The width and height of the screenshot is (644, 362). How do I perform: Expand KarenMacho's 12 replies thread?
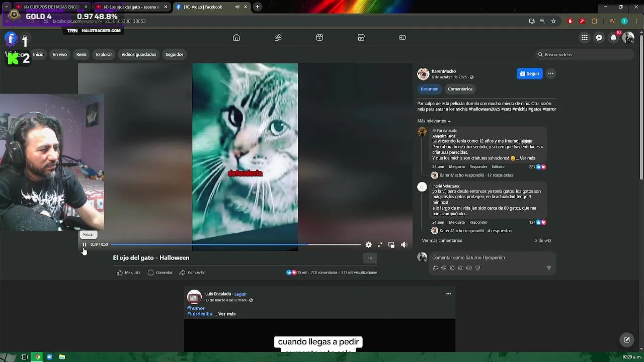pyautogui.click(x=476, y=175)
